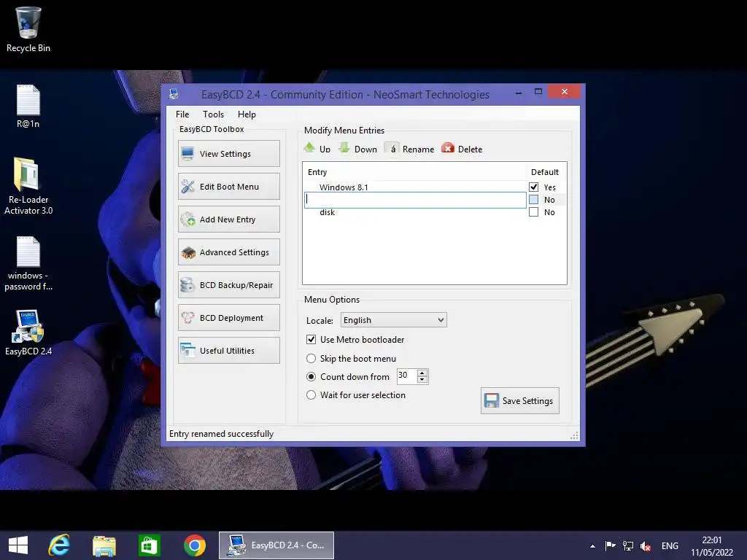Viewport: 747px width, 560px height.
Task: Open View Settings in EasyBCD Toolbox
Action: click(x=228, y=154)
